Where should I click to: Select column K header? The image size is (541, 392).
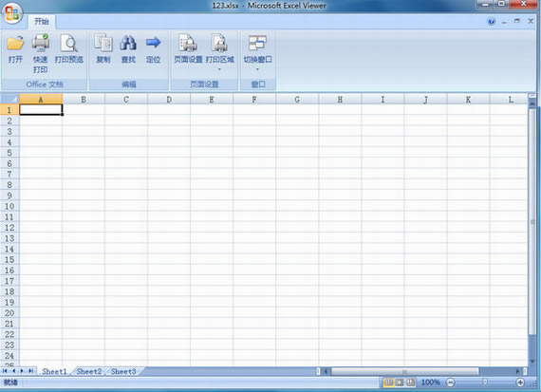pyautogui.click(x=468, y=100)
